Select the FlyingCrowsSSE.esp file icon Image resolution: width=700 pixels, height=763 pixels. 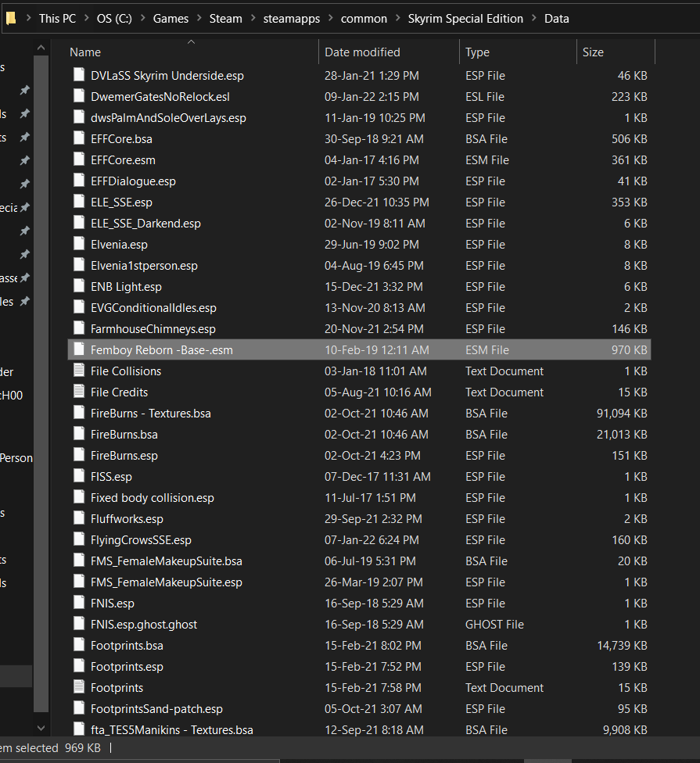79,539
